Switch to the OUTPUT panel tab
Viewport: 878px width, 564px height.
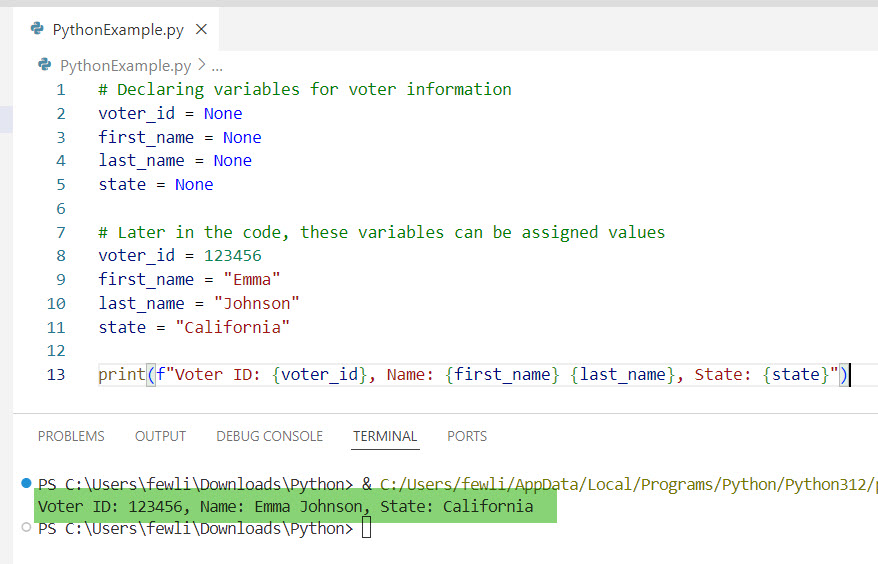tap(160, 436)
